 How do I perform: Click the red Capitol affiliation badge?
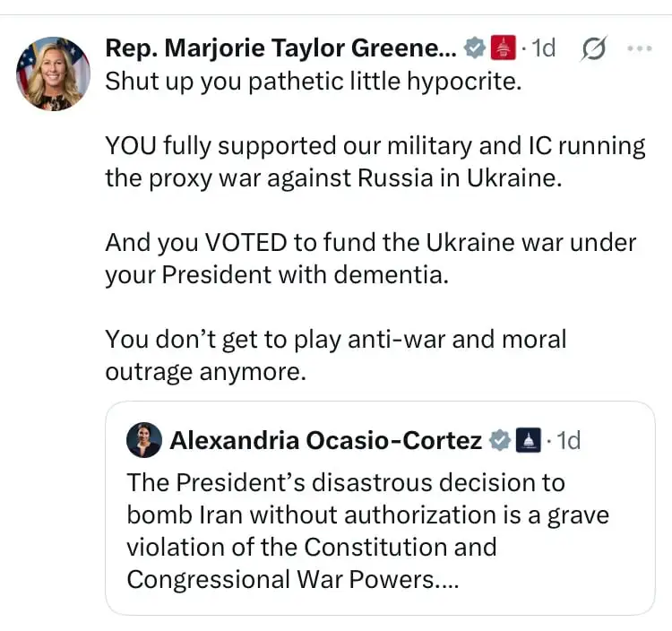coord(504,48)
